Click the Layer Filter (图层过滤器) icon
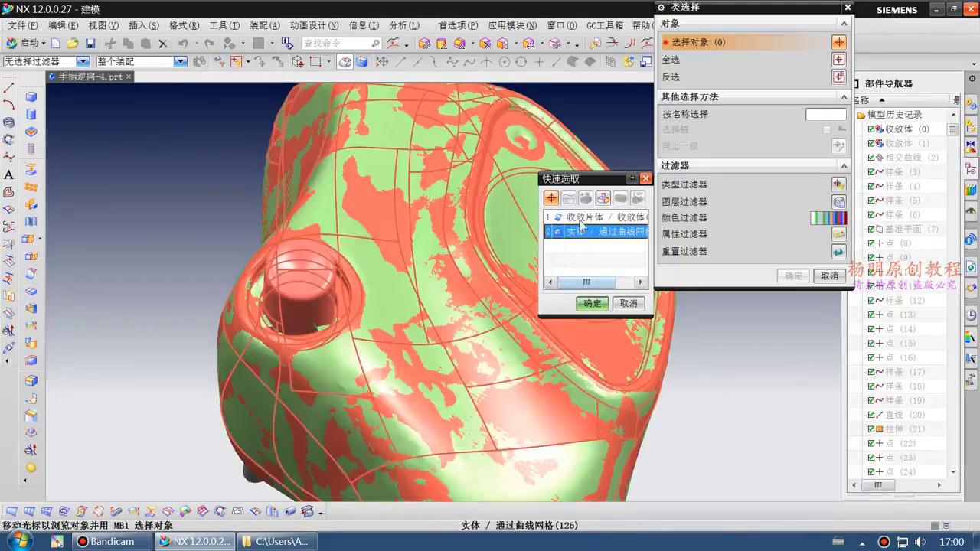The image size is (980, 551). pyautogui.click(x=838, y=201)
